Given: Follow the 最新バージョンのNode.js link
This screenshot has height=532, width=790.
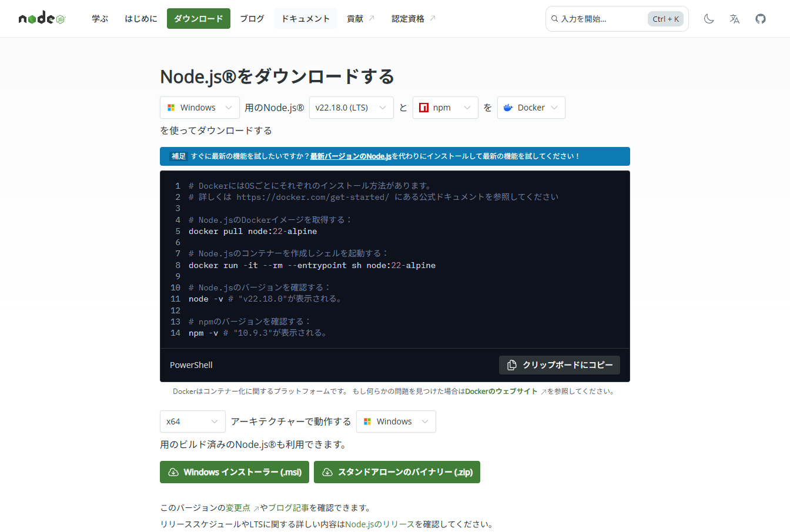Looking at the screenshot, I should click(x=351, y=156).
